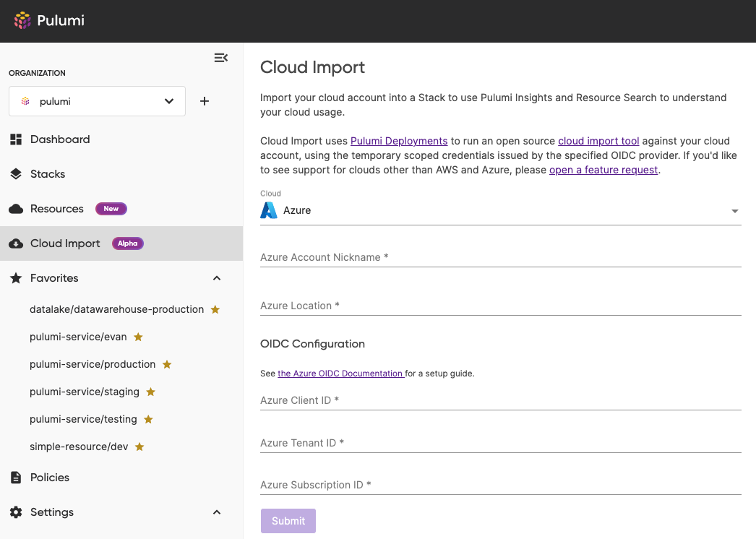756x539 pixels.
Task: Focus the Azure Tenant ID field
Action: pyautogui.click(x=500, y=443)
